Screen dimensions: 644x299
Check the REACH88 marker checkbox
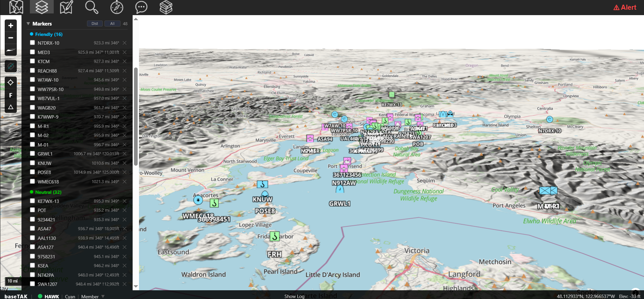coord(33,71)
